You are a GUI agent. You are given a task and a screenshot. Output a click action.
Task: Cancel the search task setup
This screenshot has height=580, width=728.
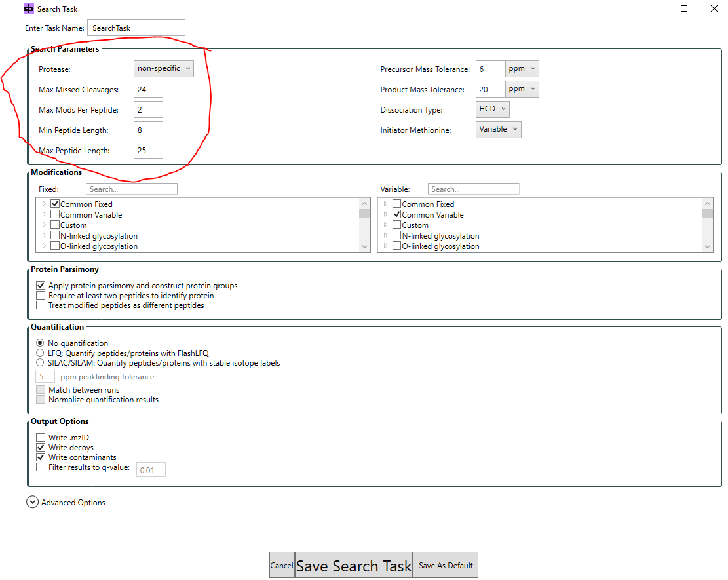coord(282,565)
